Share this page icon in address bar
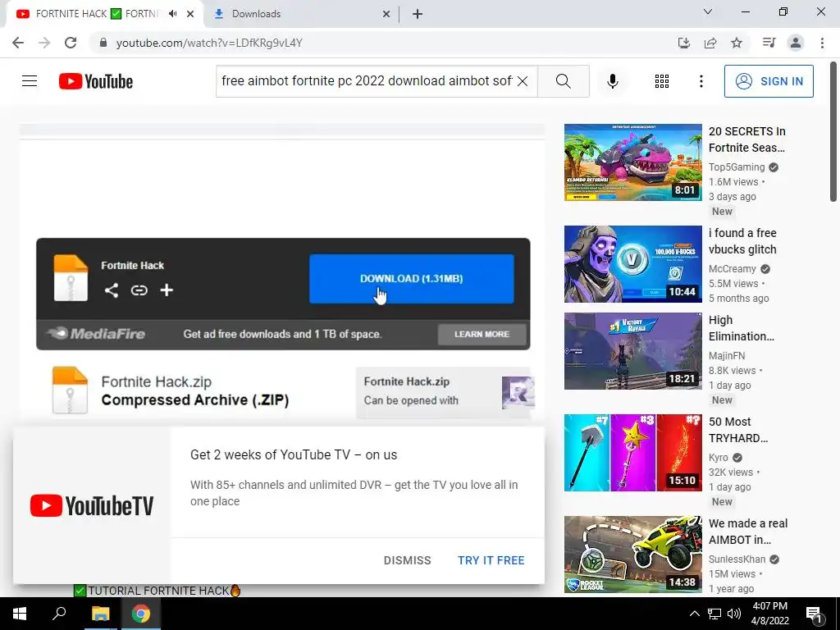 click(x=710, y=43)
